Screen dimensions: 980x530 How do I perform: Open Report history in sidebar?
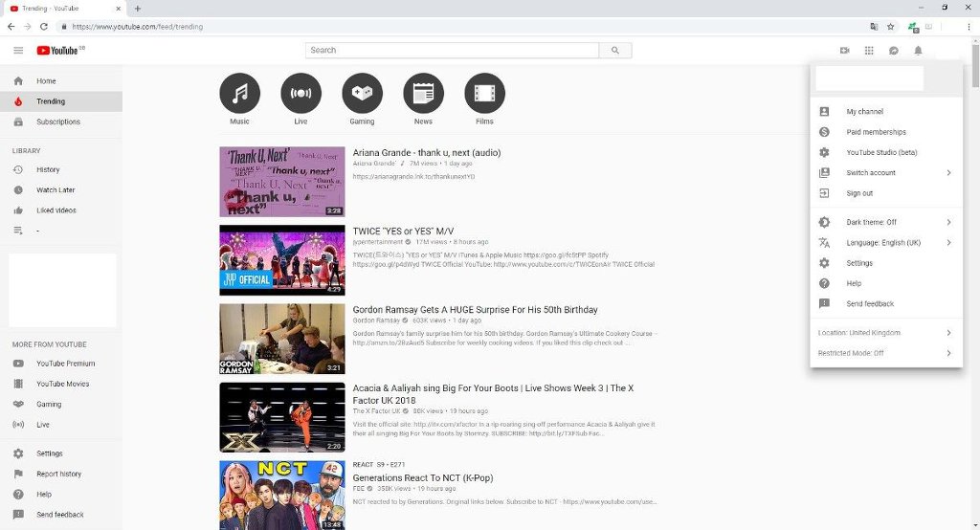click(61, 474)
